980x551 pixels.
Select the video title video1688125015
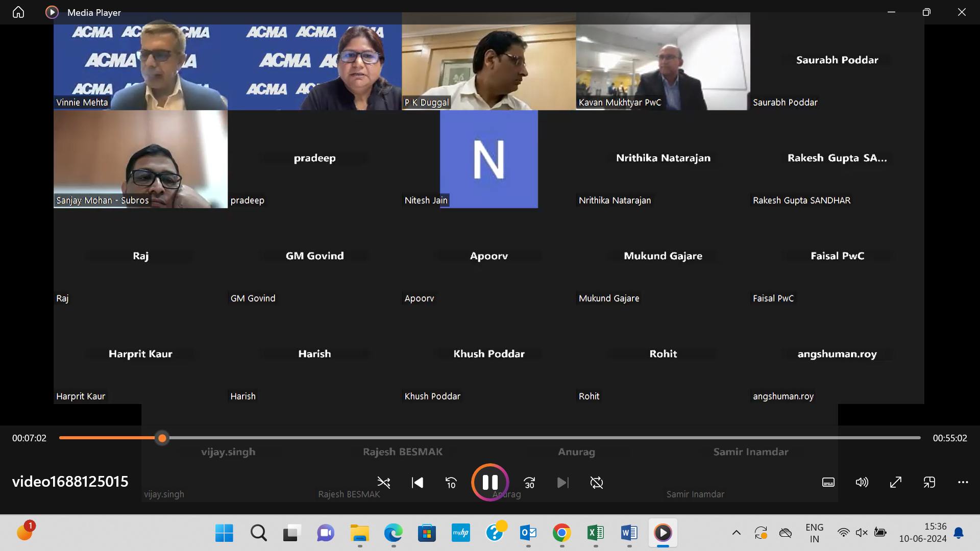point(70,481)
